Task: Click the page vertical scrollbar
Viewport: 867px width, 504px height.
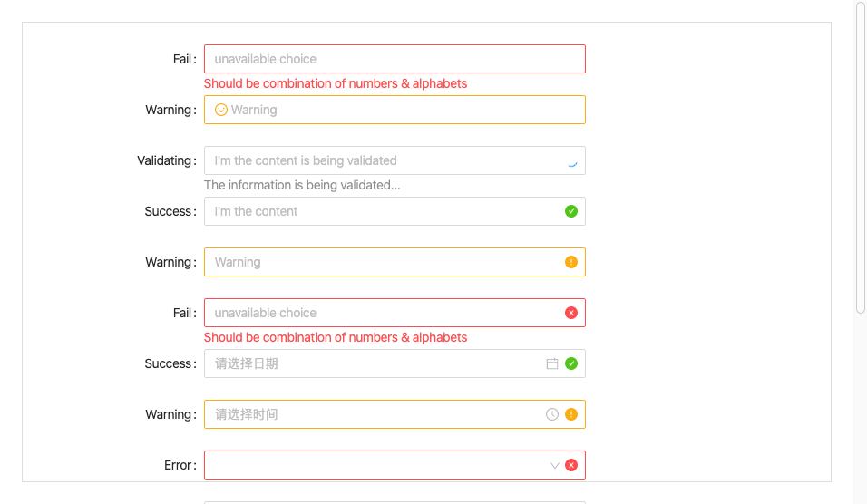Action: tap(861, 157)
